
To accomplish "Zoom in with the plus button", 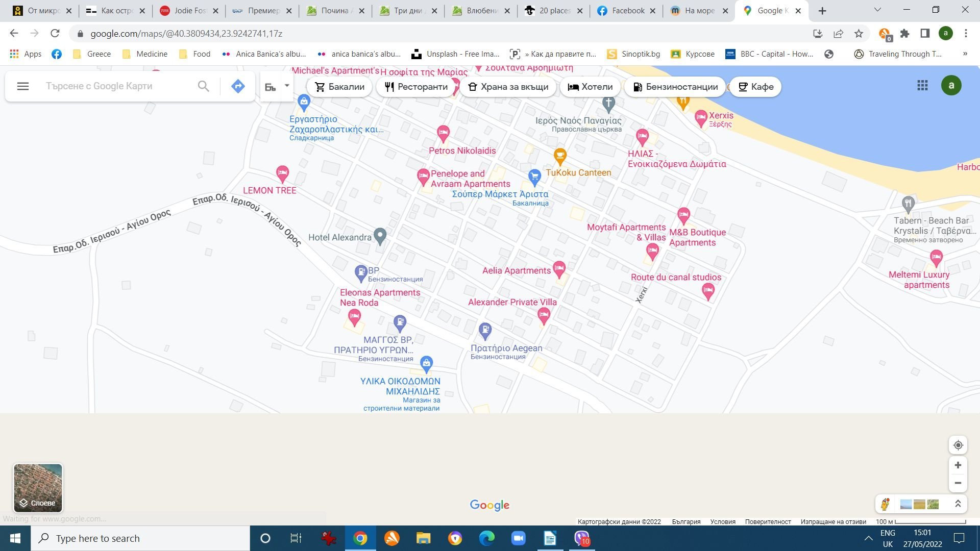I will 958,465.
